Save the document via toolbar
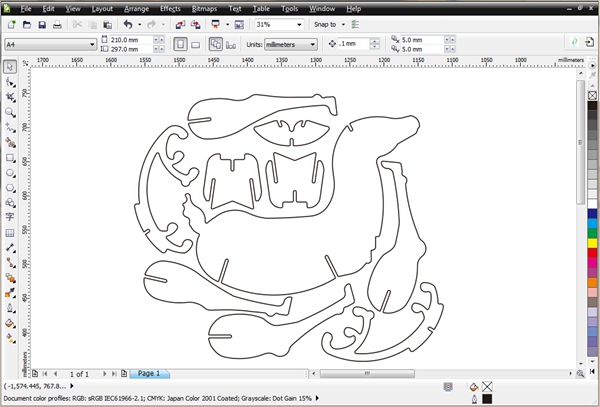 click(x=42, y=25)
